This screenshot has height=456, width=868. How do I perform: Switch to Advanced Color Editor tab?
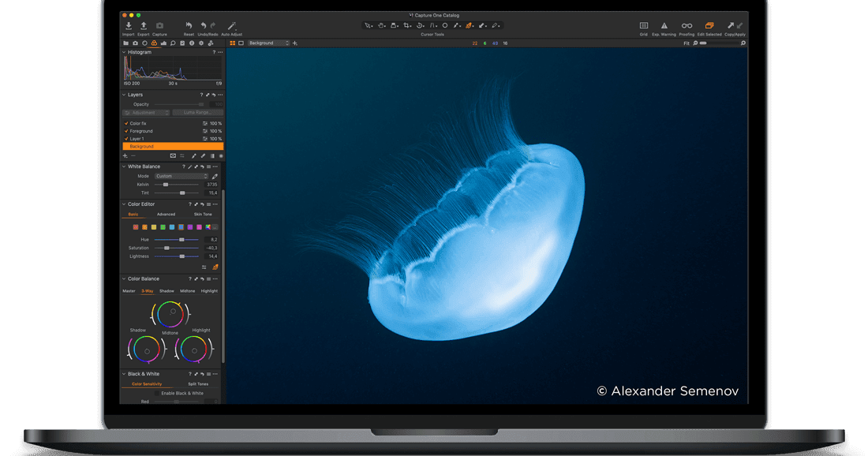(x=166, y=214)
